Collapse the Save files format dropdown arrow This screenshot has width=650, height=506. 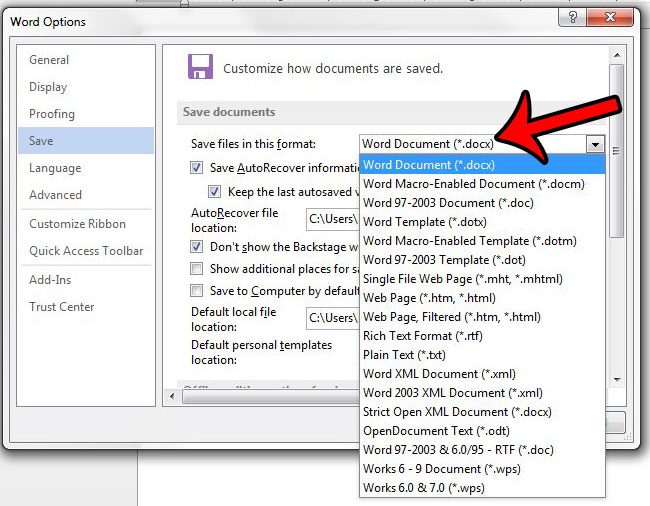pyautogui.click(x=596, y=144)
